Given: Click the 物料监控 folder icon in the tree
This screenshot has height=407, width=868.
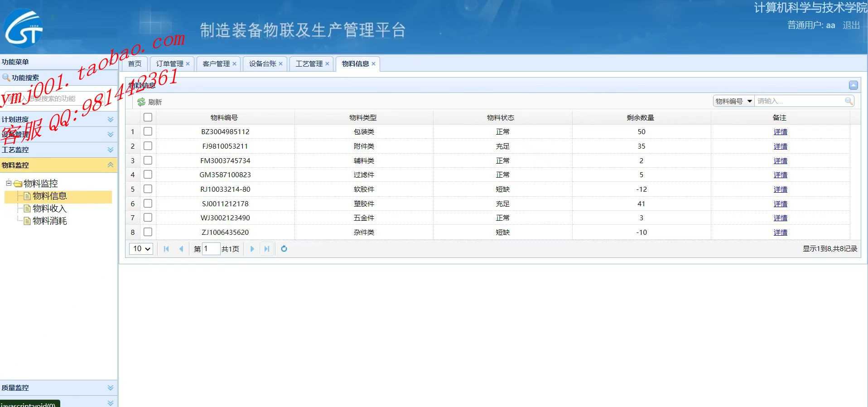Looking at the screenshot, I should click(18, 184).
